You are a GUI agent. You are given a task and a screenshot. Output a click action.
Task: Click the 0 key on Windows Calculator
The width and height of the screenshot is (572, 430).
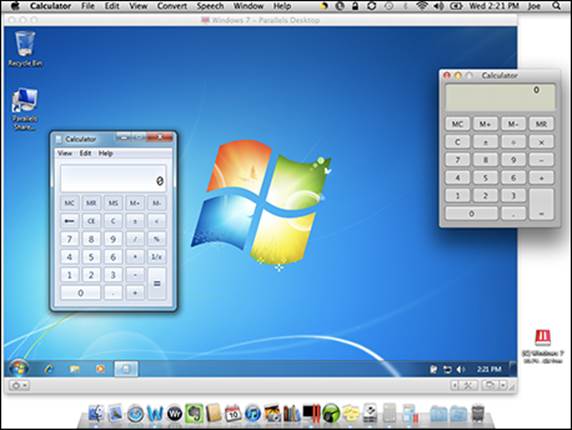coord(80,293)
